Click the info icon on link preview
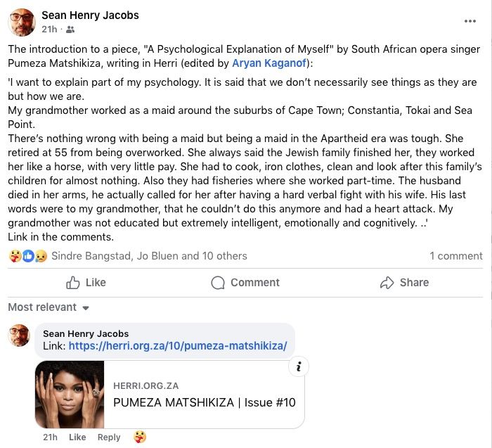 [x=299, y=366]
